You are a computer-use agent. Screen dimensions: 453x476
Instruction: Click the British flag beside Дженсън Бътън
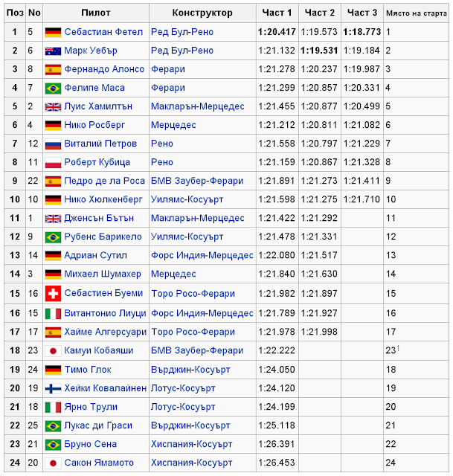click(53, 219)
